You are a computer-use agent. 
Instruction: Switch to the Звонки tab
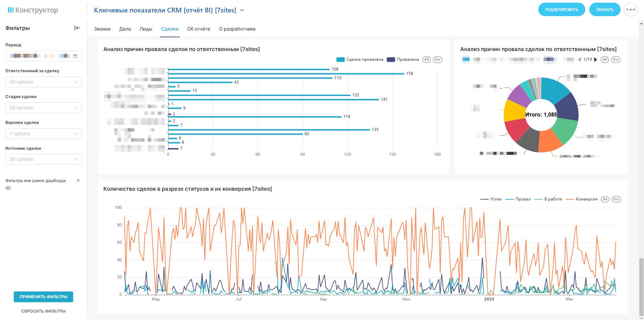point(102,29)
